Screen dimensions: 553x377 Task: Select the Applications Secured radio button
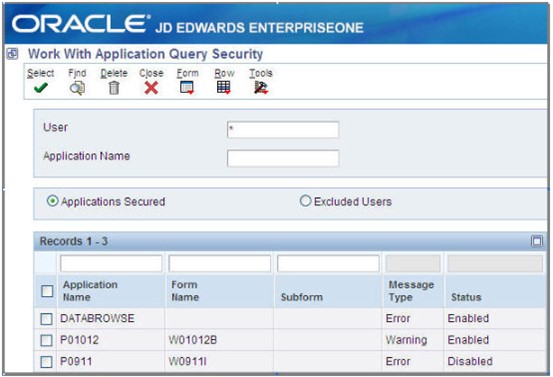(53, 201)
